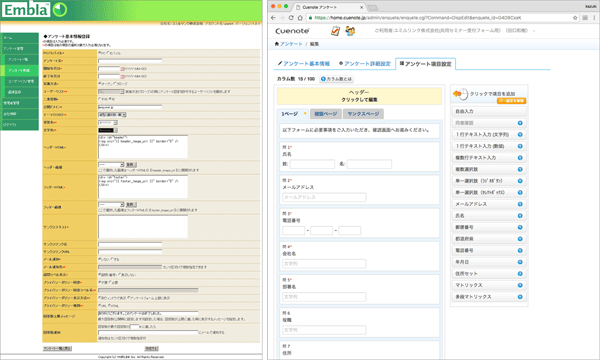The image size is (600, 360).
Task: Switch to アンケート基本情報 tab
Action: [x=304, y=64]
